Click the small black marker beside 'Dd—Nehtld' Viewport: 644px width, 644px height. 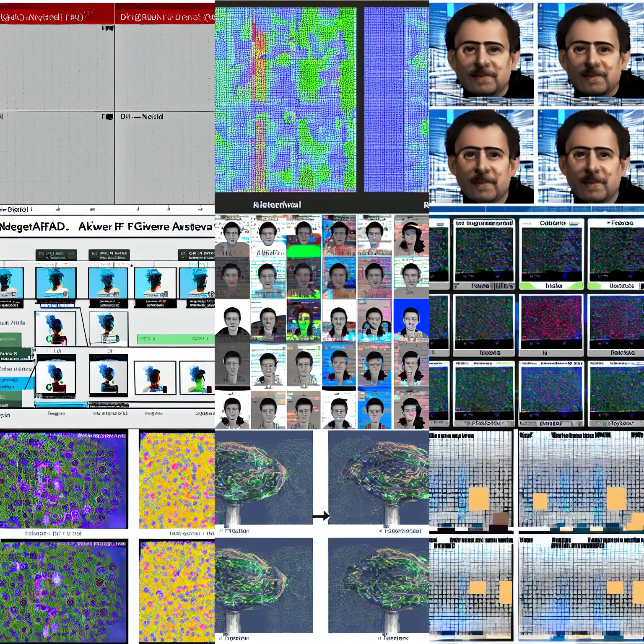(x=109, y=117)
